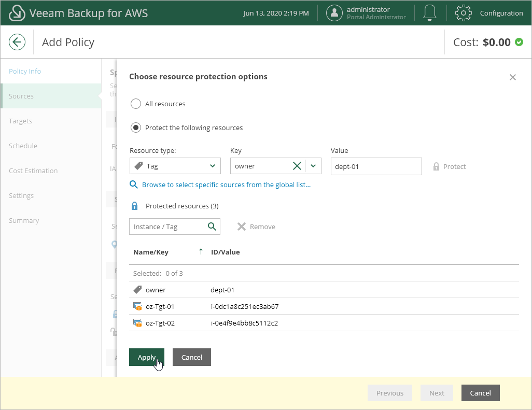Select the Sources step
Viewport: 532px width, 410px height.
click(51, 96)
